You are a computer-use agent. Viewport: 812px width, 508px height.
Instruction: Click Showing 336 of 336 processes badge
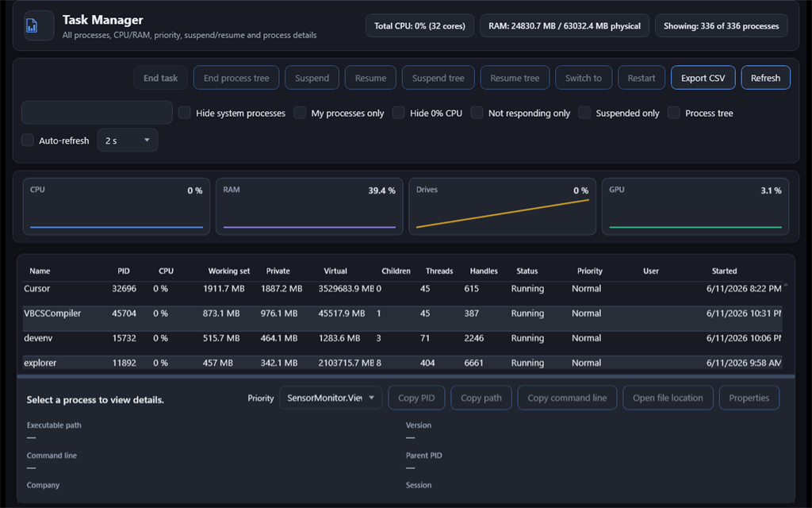[x=722, y=26]
